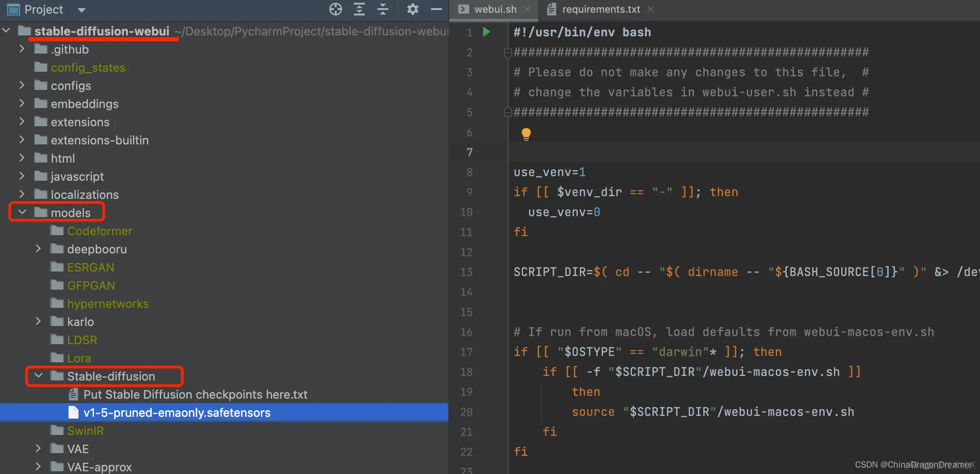Collapse the stable-diffusion-webui root folder
The width and height of the screenshot is (980, 474).
(6, 31)
